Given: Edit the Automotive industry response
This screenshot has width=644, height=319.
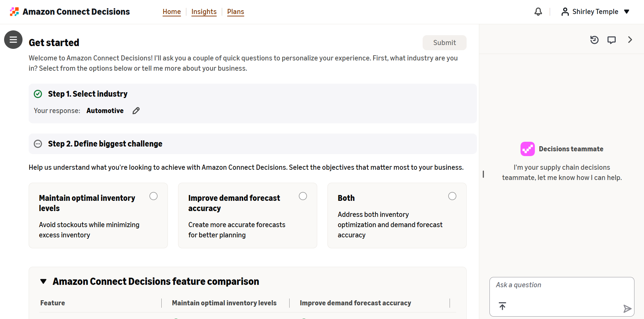Looking at the screenshot, I should tap(136, 111).
